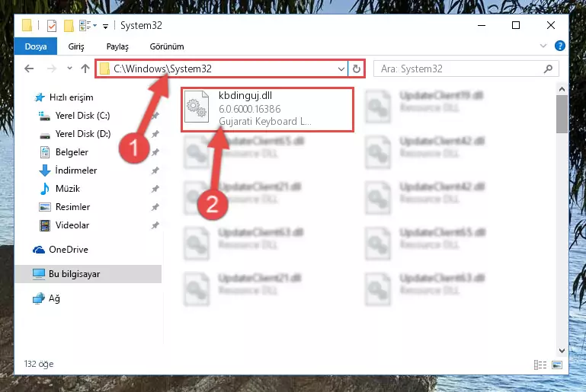586x392 pixels.
Task: Click the vertical scrollbar thumb
Action: (562, 114)
